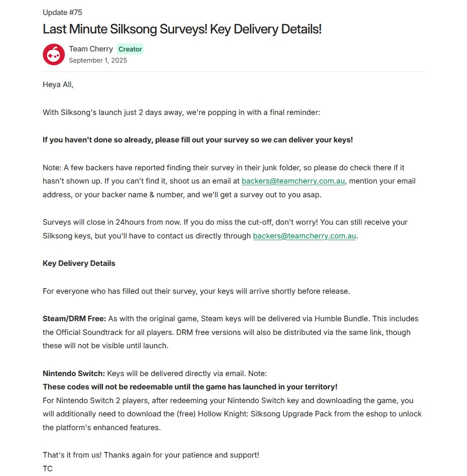Click the Update #75 label
The width and height of the screenshot is (467, 476).
tap(62, 12)
